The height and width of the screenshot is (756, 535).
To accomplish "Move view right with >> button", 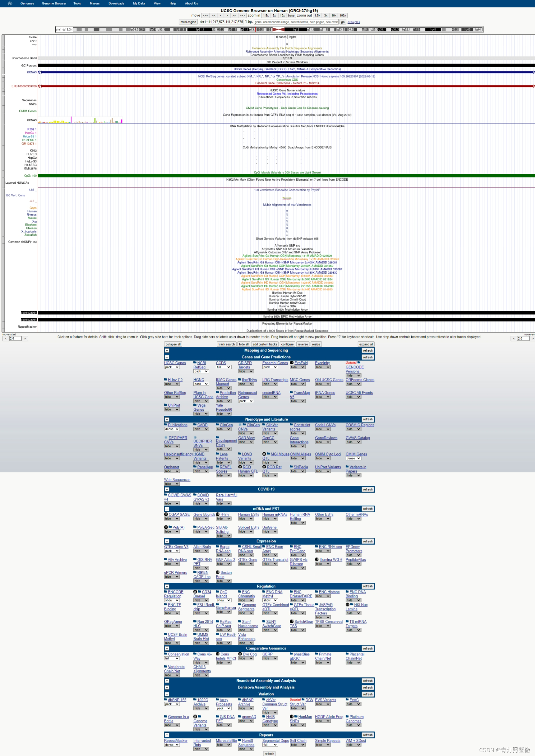I will pos(234,16).
